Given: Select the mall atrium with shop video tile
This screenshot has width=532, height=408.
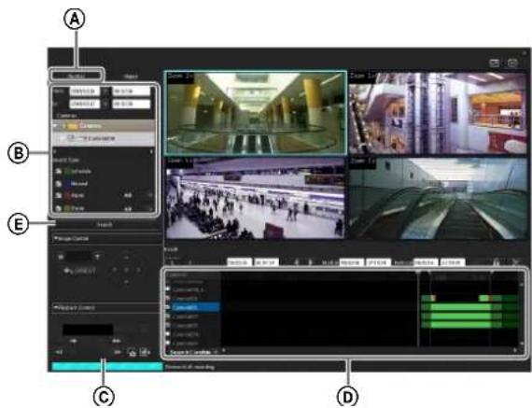Looking at the screenshot, I should tap(438, 113).
